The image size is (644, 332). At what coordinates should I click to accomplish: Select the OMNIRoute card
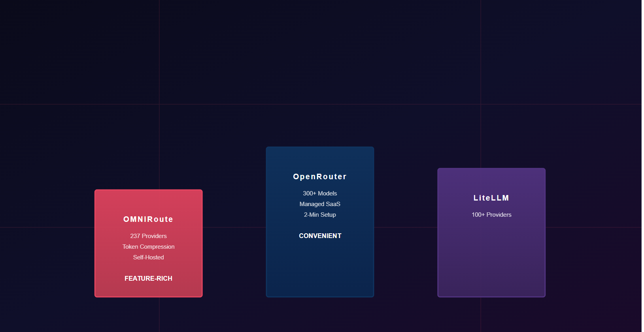tap(148, 243)
